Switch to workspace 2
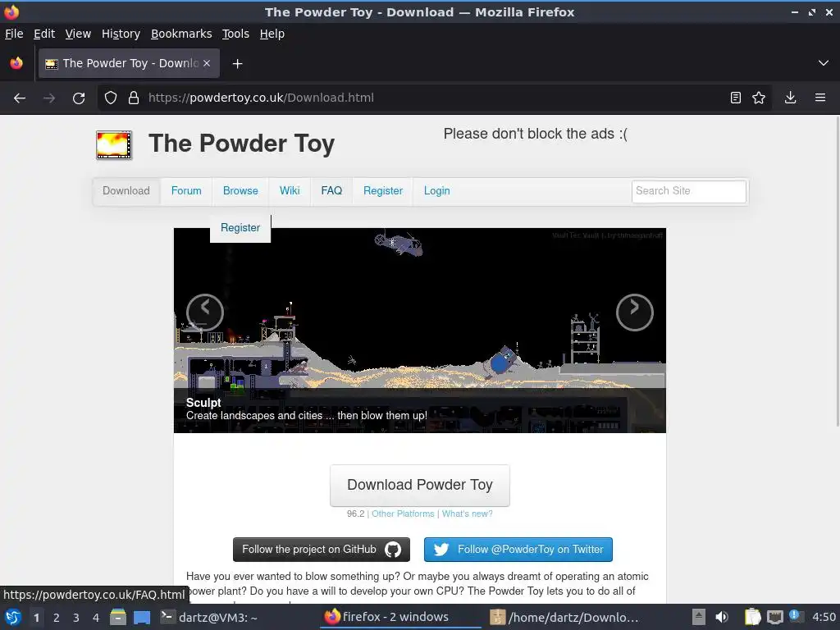The width and height of the screenshot is (840, 630). [x=57, y=618]
